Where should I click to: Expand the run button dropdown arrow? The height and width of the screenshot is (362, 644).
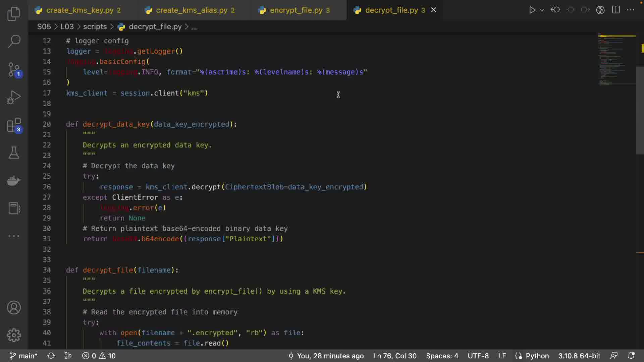[x=542, y=10]
